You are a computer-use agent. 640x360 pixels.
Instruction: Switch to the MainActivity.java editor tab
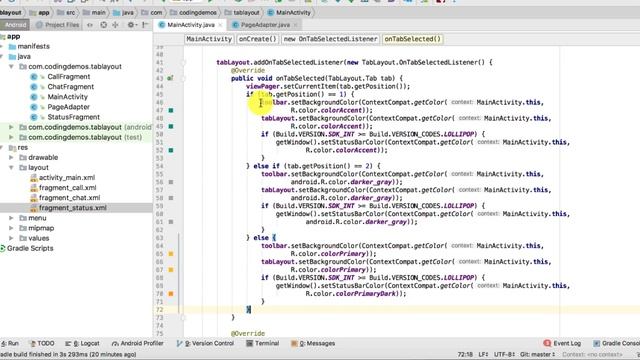(x=190, y=25)
